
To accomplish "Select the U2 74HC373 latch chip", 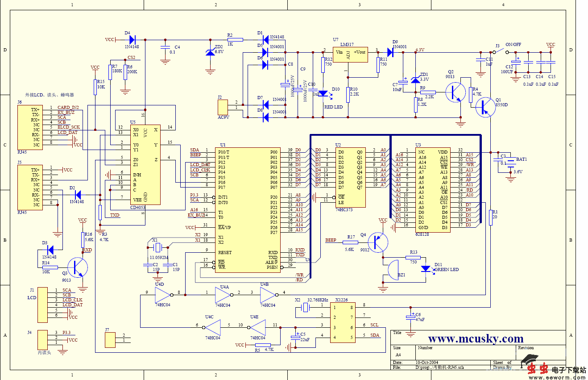I will tap(350, 177).
